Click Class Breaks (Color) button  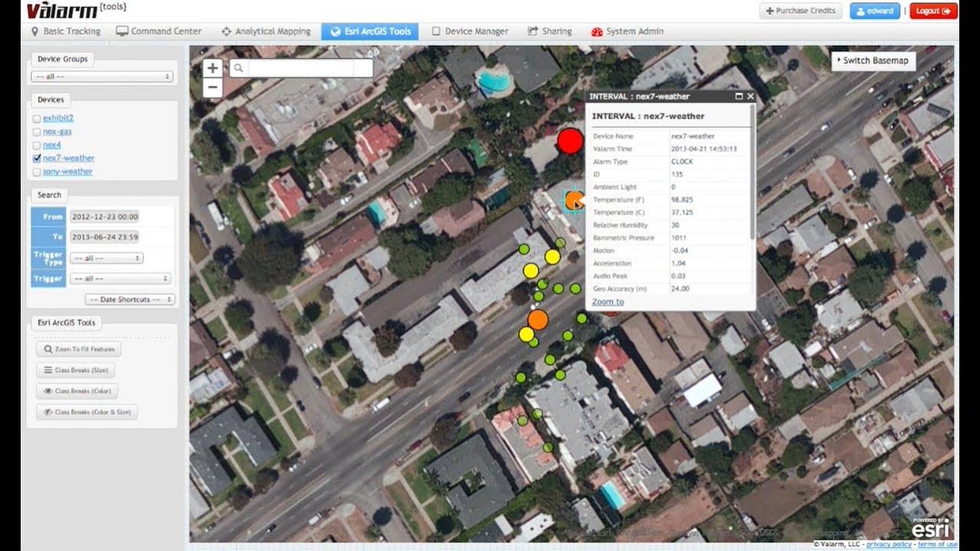[77, 391]
